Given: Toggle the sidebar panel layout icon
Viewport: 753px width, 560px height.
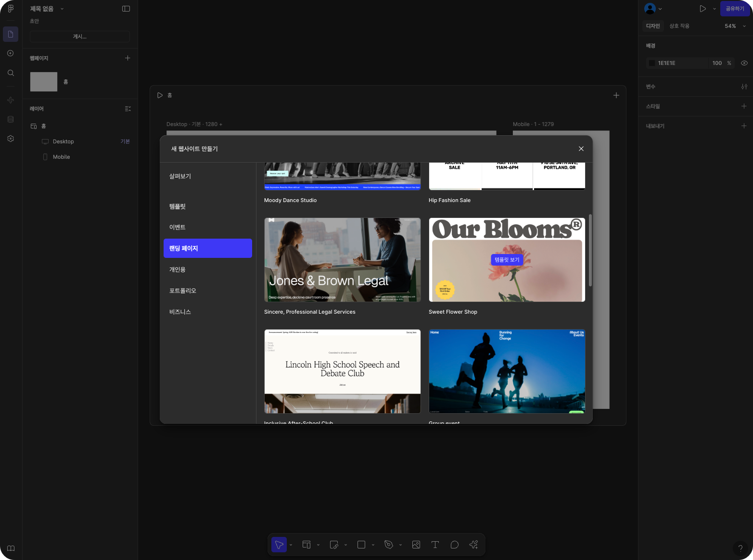Looking at the screenshot, I should click(126, 9).
